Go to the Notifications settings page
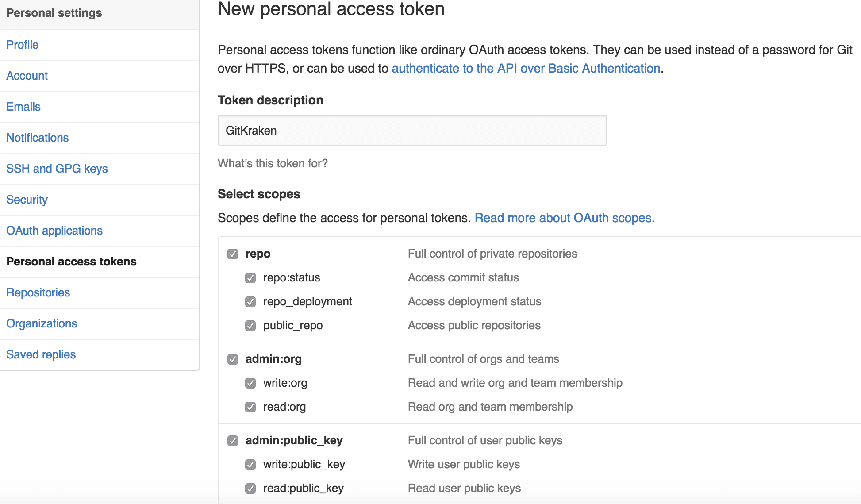This screenshot has height=504, width=861. click(x=38, y=138)
